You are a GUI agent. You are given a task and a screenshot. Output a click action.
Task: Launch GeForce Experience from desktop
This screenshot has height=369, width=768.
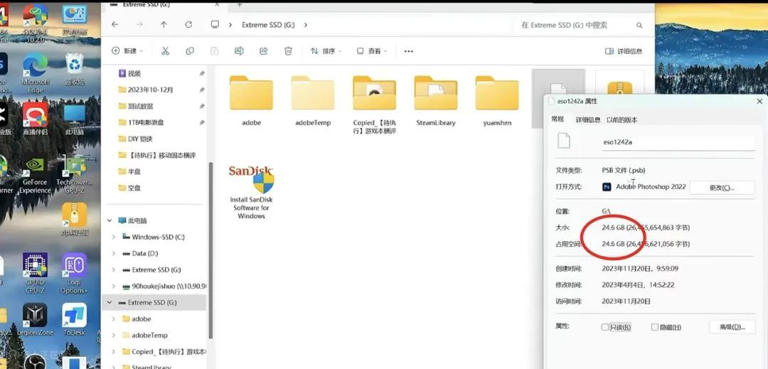tap(34, 175)
